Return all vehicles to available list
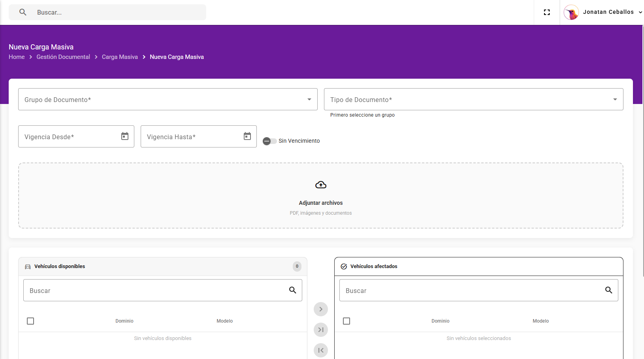The image size is (644, 359). [x=320, y=350]
